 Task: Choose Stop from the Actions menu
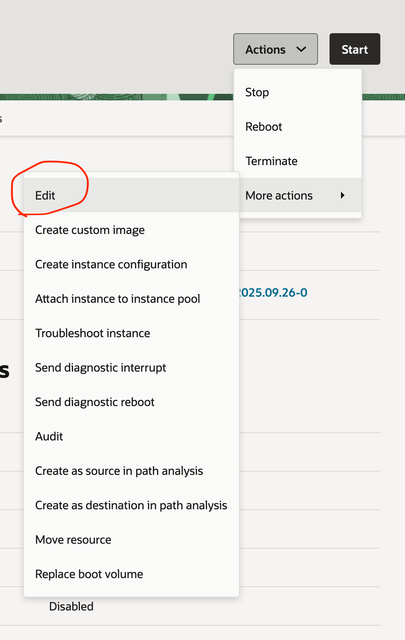(x=298, y=92)
